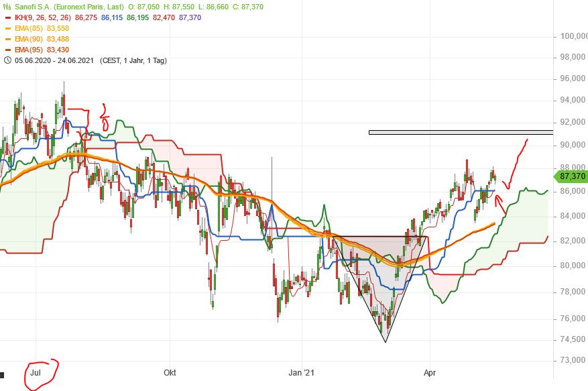Screen dimensions: 588x391
Task: Click the green 87,370 price flag
Action: pos(569,176)
